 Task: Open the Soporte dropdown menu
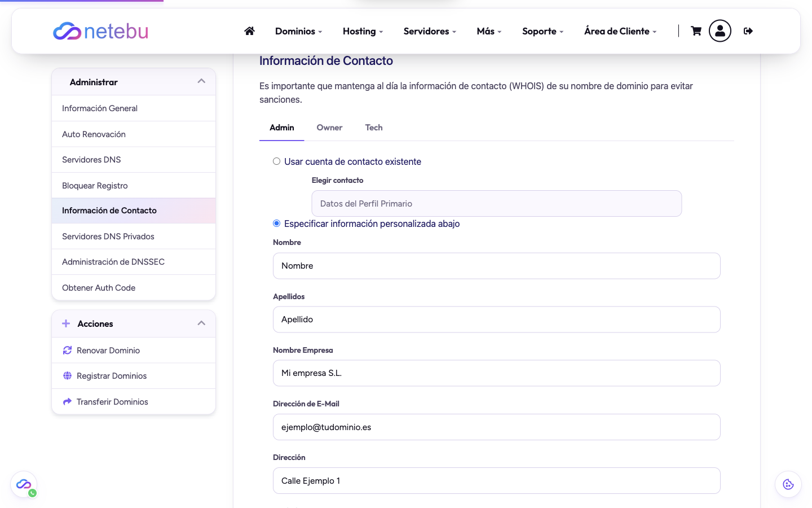(x=542, y=31)
